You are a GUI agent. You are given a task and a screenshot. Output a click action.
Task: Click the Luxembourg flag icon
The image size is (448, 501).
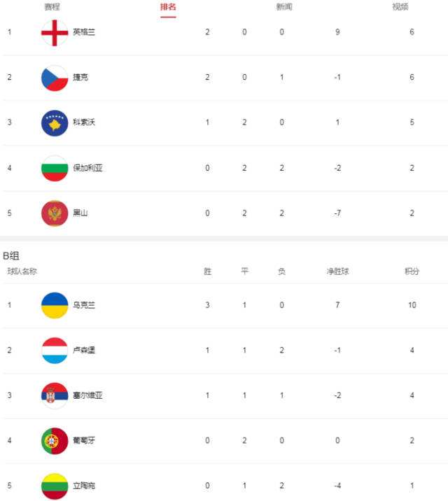[55, 351]
